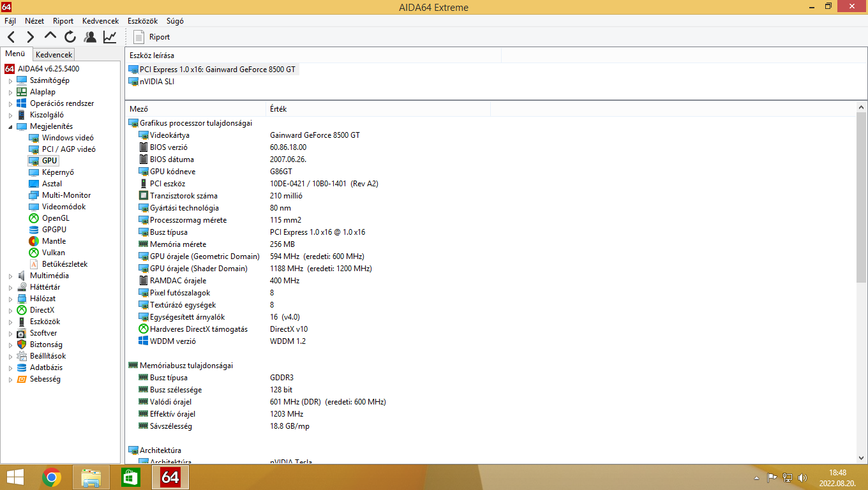Select the OpenGL tree item
868x490 pixels.
click(x=56, y=218)
